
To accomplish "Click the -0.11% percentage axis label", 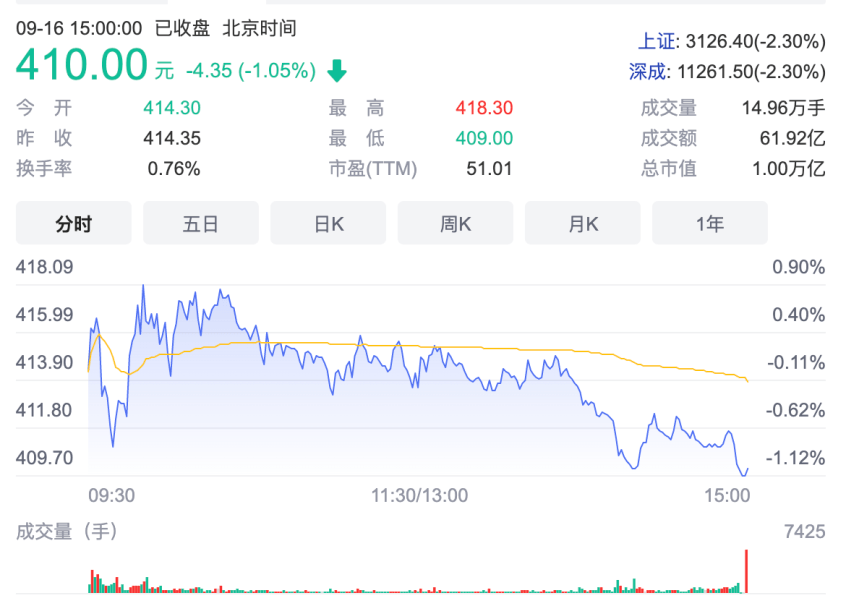I will pyautogui.click(x=796, y=362).
